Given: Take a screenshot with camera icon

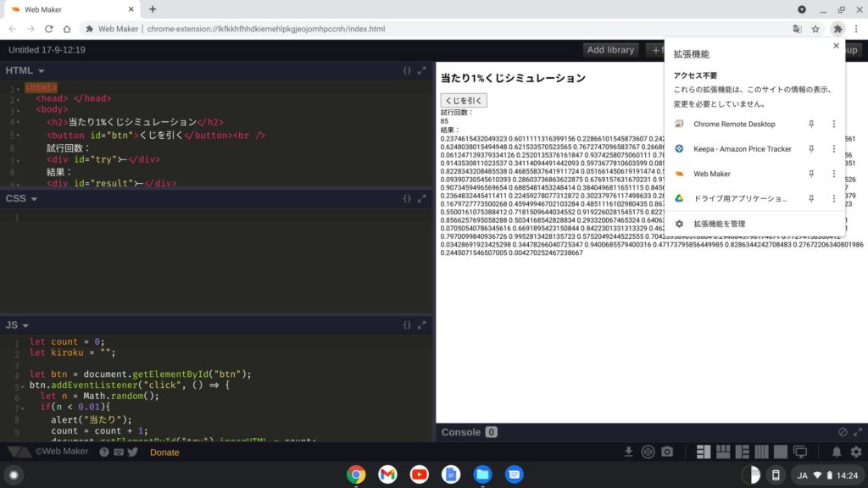Looking at the screenshot, I should pyautogui.click(x=667, y=452).
